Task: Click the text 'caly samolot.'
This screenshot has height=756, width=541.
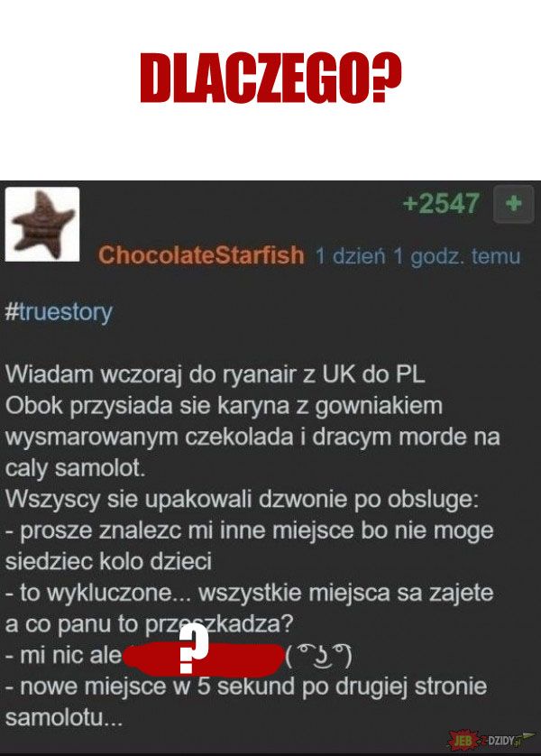Action: [75, 468]
